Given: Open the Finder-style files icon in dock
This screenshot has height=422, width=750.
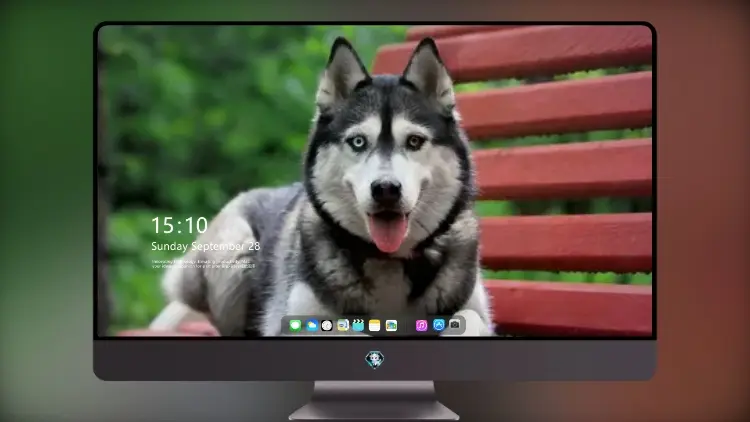Looking at the screenshot, I should 343,326.
